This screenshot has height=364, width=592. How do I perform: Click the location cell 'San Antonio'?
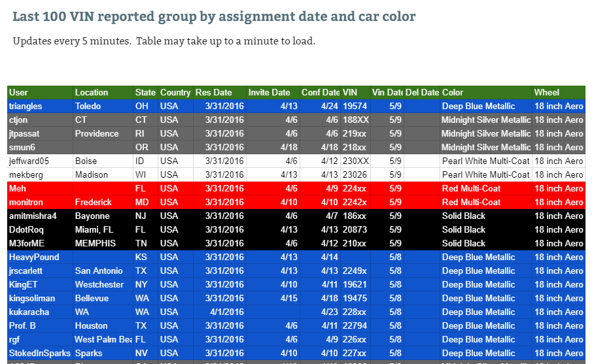103,271
